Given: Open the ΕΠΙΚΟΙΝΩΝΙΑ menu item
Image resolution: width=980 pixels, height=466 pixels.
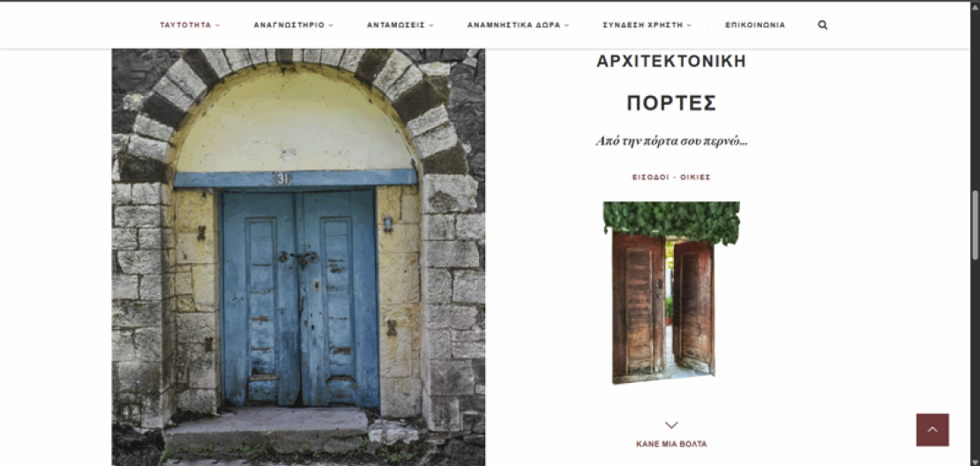Looking at the screenshot, I should click(x=755, y=25).
